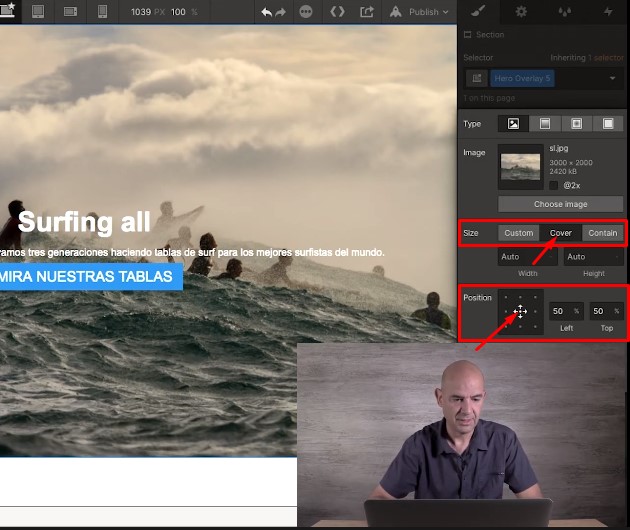Open the Settings gear tab
This screenshot has height=530, width=630.
(x=521, y=12)
